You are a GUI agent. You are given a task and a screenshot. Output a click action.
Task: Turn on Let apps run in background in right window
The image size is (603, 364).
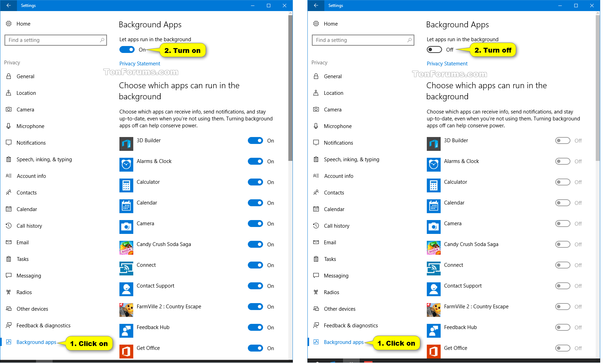coord(434,49)
